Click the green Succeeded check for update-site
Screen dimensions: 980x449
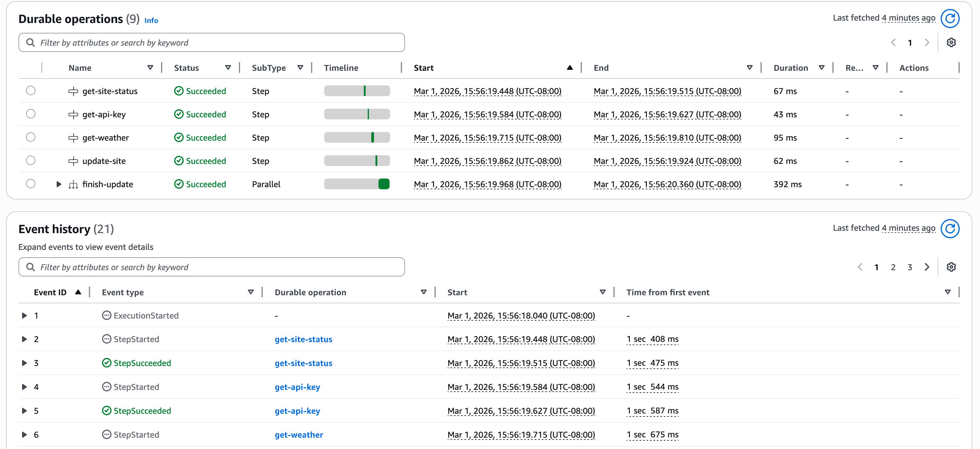click(179, 161)
